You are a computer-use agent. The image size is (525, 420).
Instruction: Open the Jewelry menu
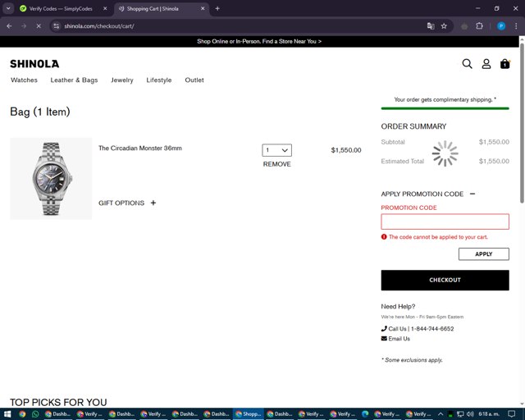click(122, 80)
